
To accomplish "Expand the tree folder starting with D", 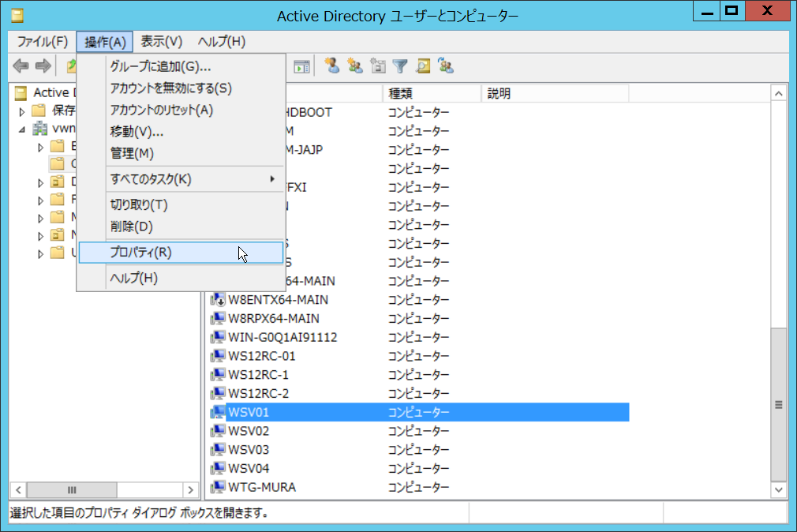I will [x=41, y=183].
